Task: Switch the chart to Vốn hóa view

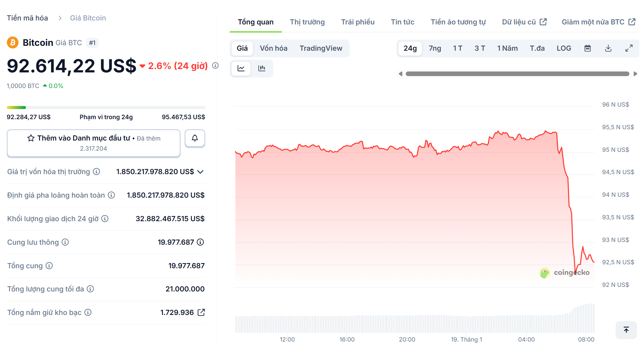Action: 273,48
